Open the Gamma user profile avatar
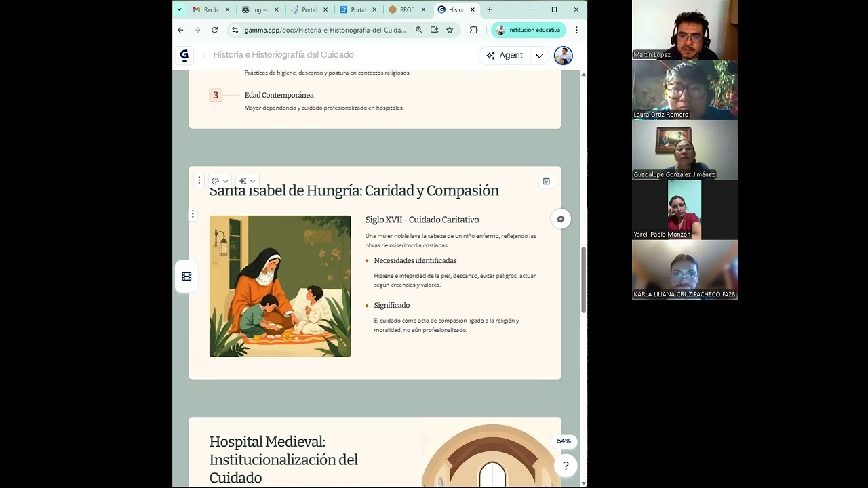The height and width of the screenshot is (488, 868). pos(563,56)
